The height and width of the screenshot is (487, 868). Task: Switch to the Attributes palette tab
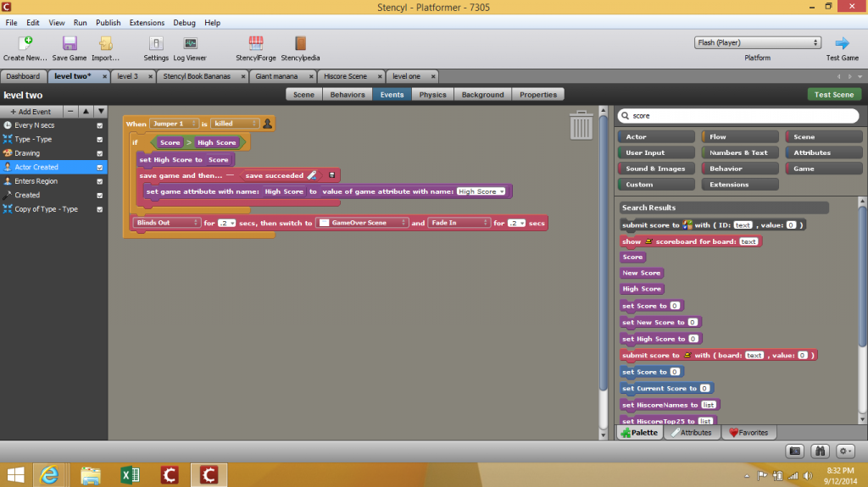point(692,433)
